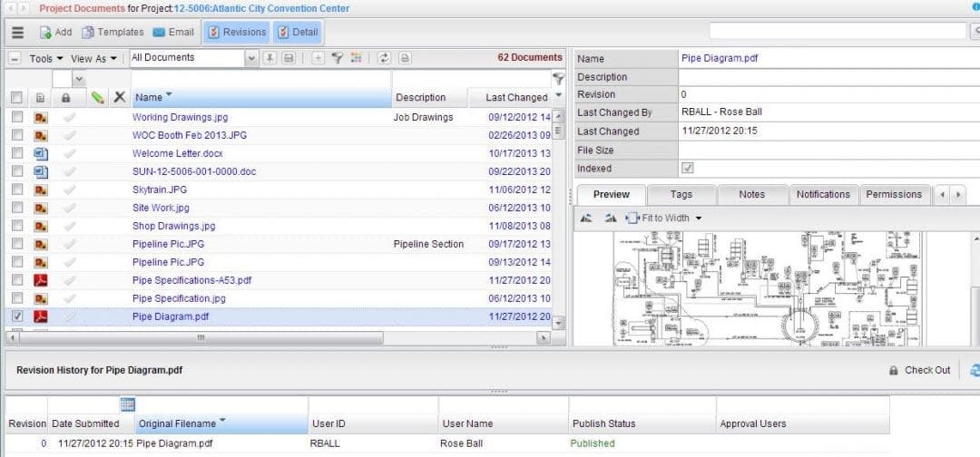Screen dimensions: 980x457
Task: Click the Site Work.jpg file link
Action: 161,208
